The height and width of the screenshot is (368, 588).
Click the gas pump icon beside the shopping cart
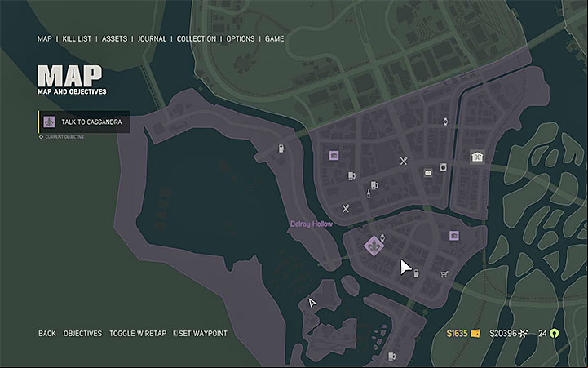pos(416,274)
